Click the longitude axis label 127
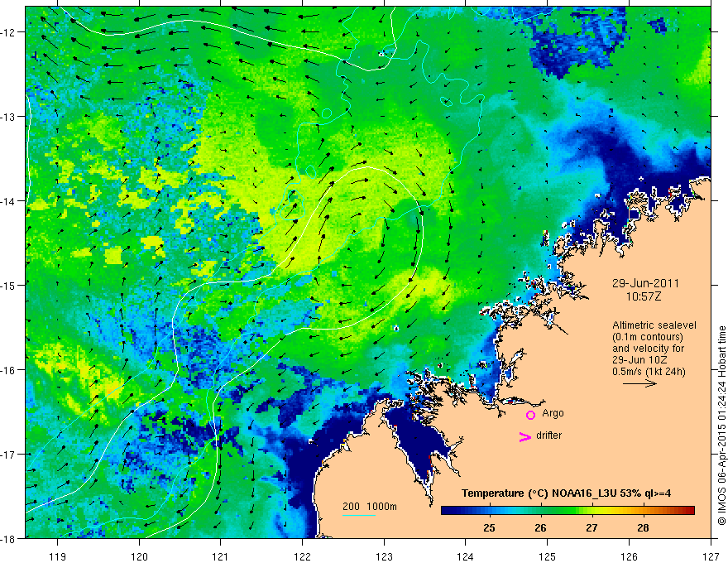Image resolution: width=728 pixels, height=563 pixels. pyautogui.click(x=711, y=556)
